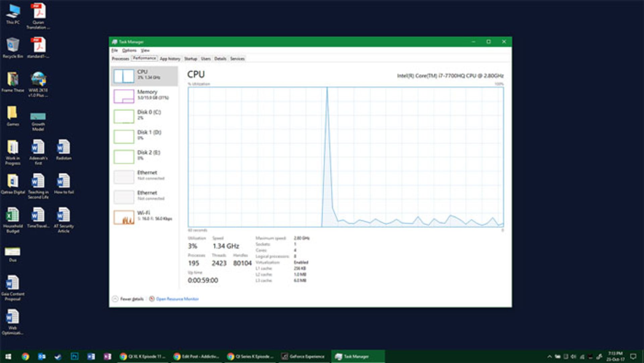Open OneNote from the taskbar
Screen dimensions: 644x363
coord(107,356)
